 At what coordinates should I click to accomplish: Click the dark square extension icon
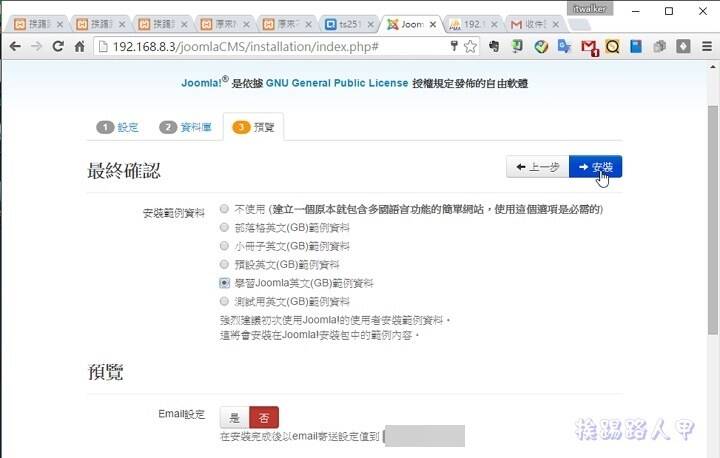pyautogui.click(x=683, y=46)
